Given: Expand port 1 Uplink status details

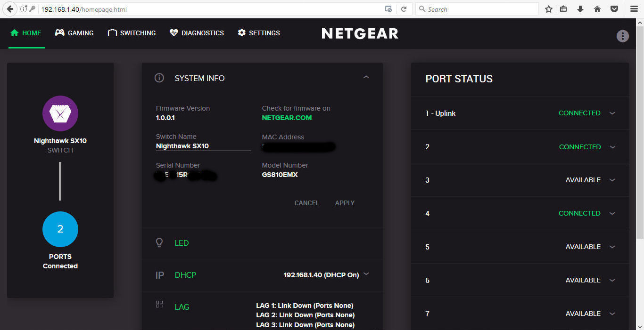Looking at the screenshot, I should (612, 113).
